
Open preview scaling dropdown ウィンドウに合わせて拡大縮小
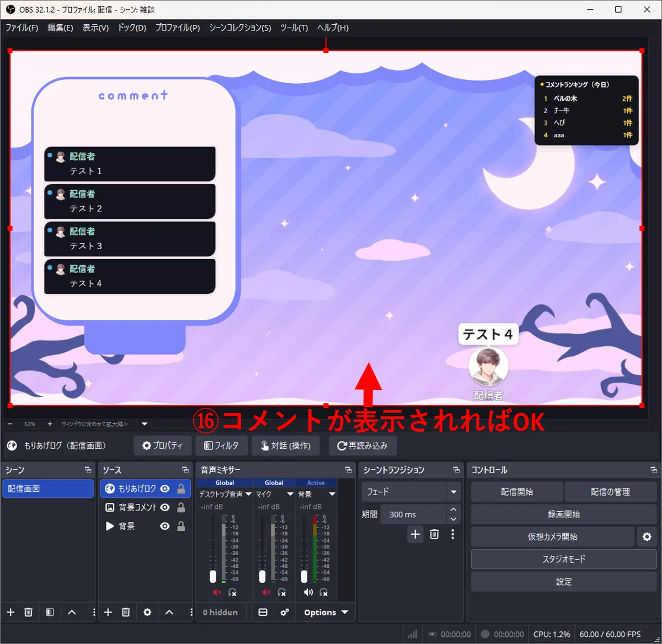(145, 424)
